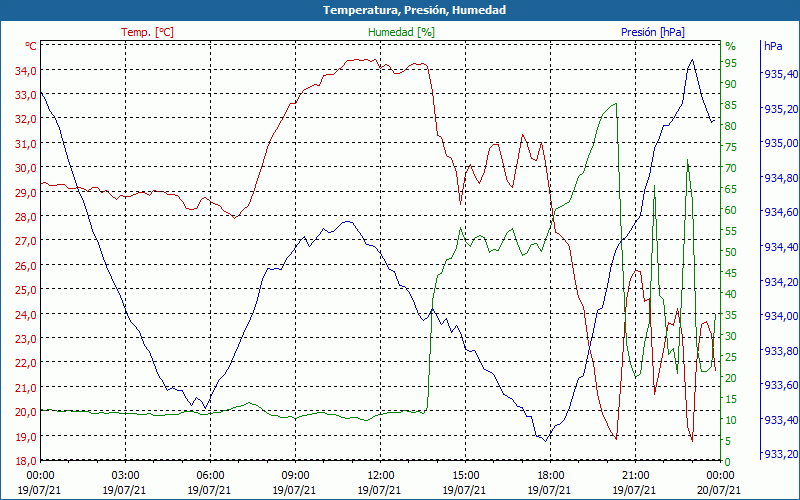Click the "95" humidity axis value
The height and width of the screenshot is (500, 800).
(731, 63)
